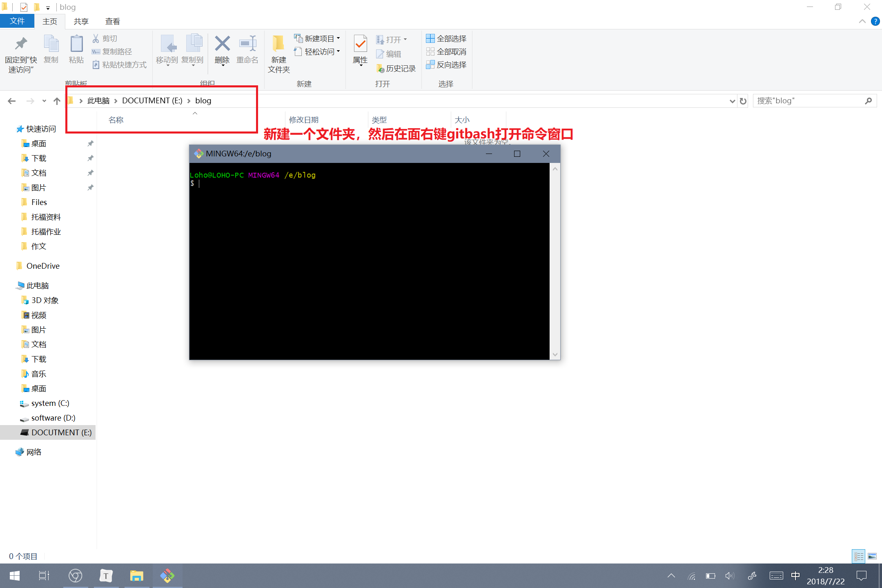Open History (历史记录) in the ribbon
882x588 pixels.
coord(396,68)
